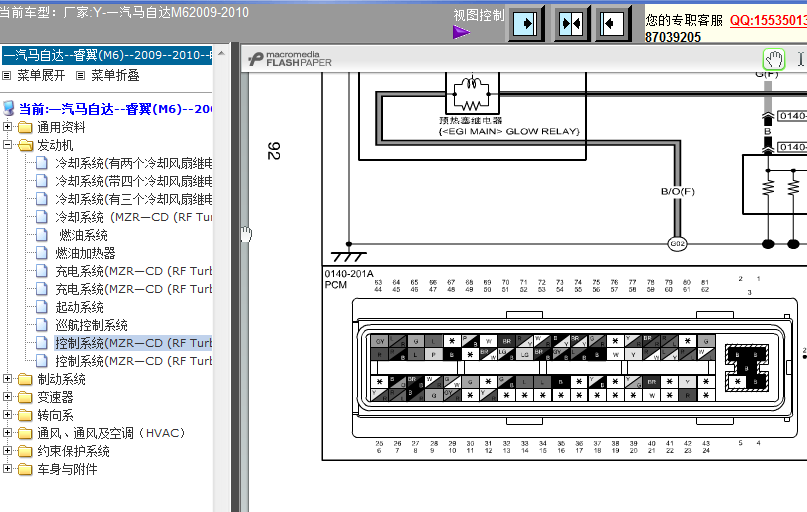Click the 约束保护系统 folder icon
This screenshot has height=512, width=807.
click(x=25, y=451)
